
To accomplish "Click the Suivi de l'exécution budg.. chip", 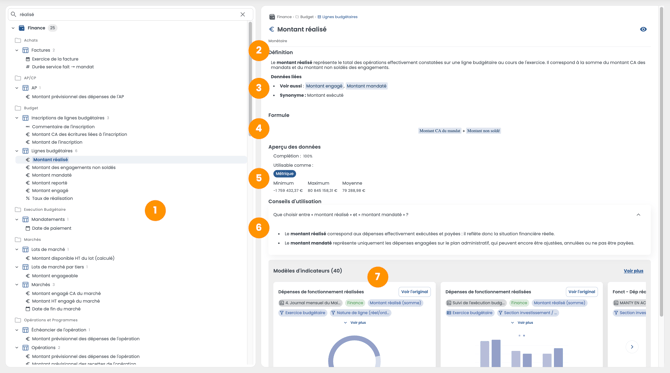I will [x=476, y=303].
